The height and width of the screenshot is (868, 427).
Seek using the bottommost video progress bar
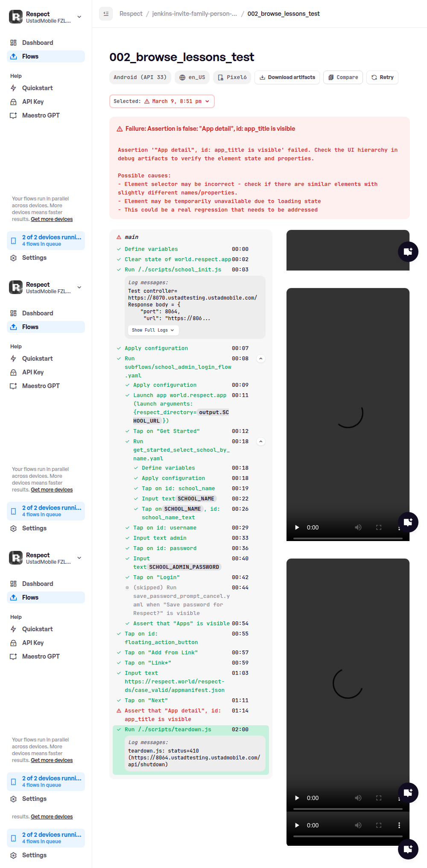(x=348, y=836)
